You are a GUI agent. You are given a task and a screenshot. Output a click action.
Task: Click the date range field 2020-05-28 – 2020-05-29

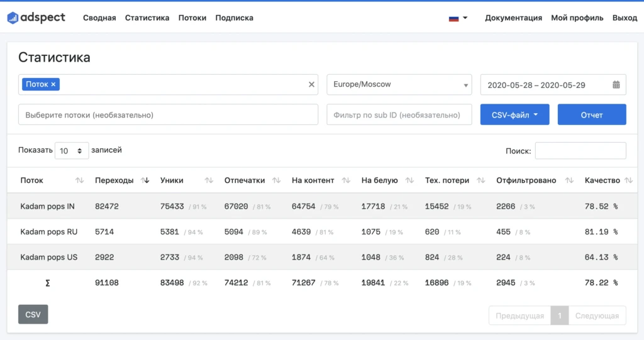click(553, 85)
